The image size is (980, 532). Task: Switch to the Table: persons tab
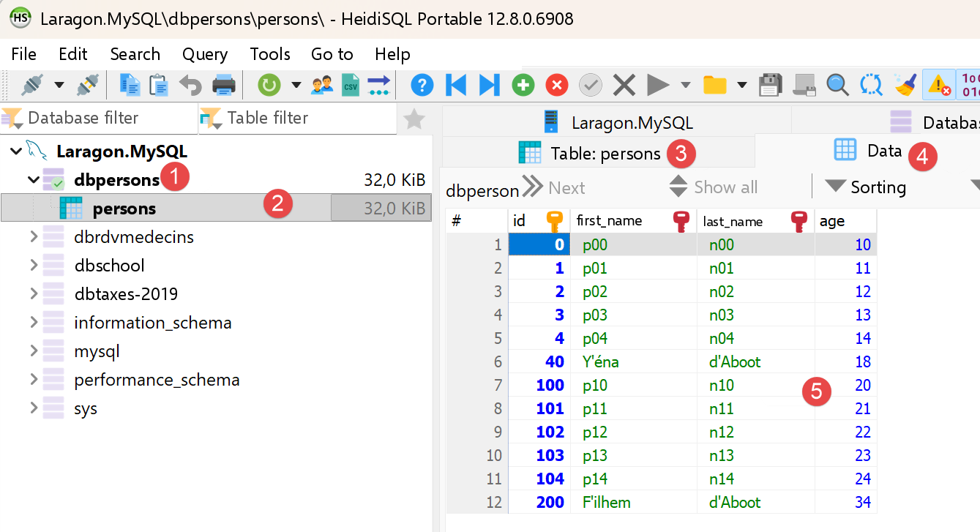[x=598, y=153]
